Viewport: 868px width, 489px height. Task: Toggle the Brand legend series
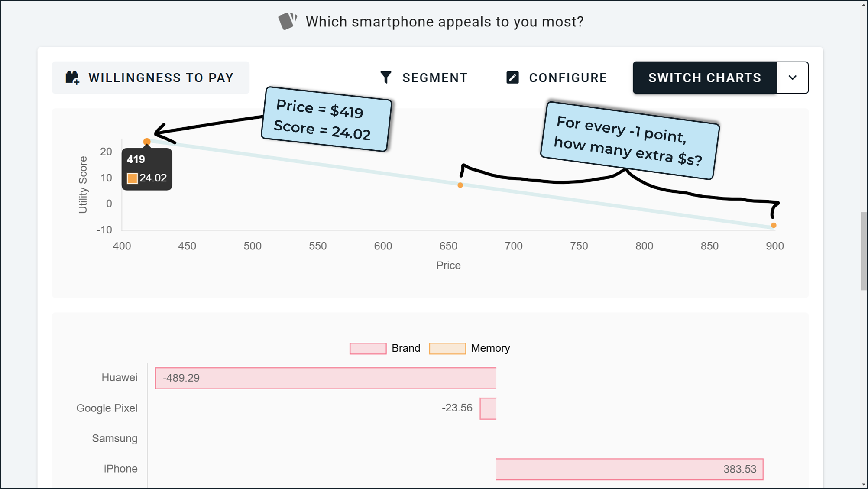click(x=405, y=348)
